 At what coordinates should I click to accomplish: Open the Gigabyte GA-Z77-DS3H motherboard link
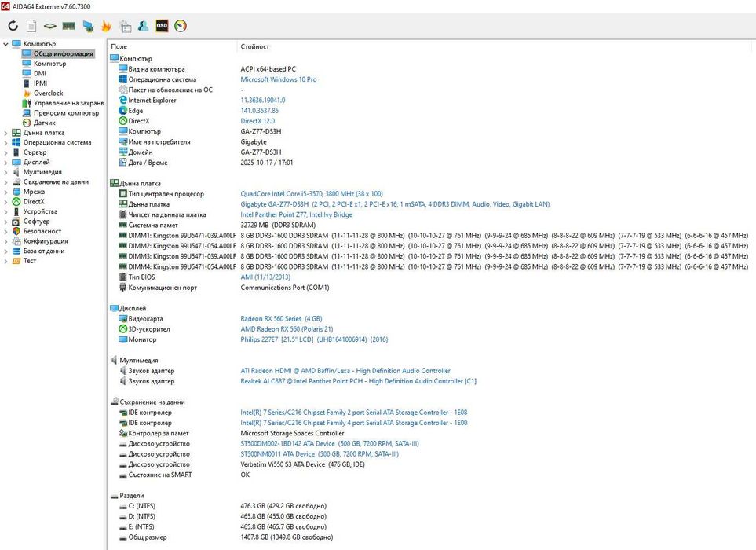[x=395, y=204]
